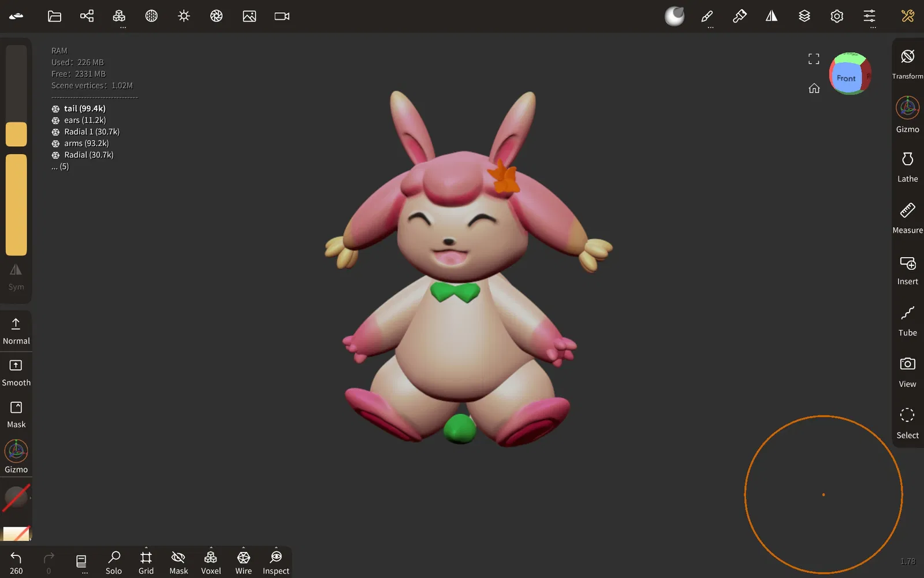Toggle Solo mode
Image resolution: width=924 pixels, height=578 pixels.
tap(114, 562)
